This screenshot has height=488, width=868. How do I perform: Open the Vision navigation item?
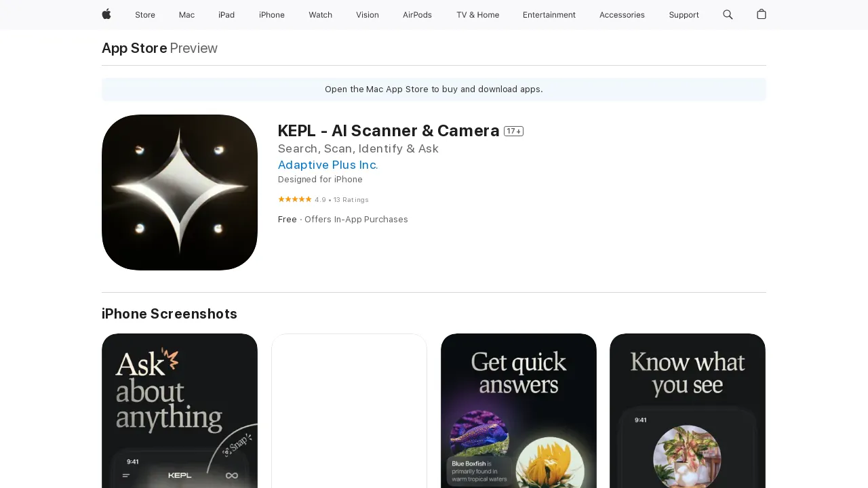click(367, 15)
